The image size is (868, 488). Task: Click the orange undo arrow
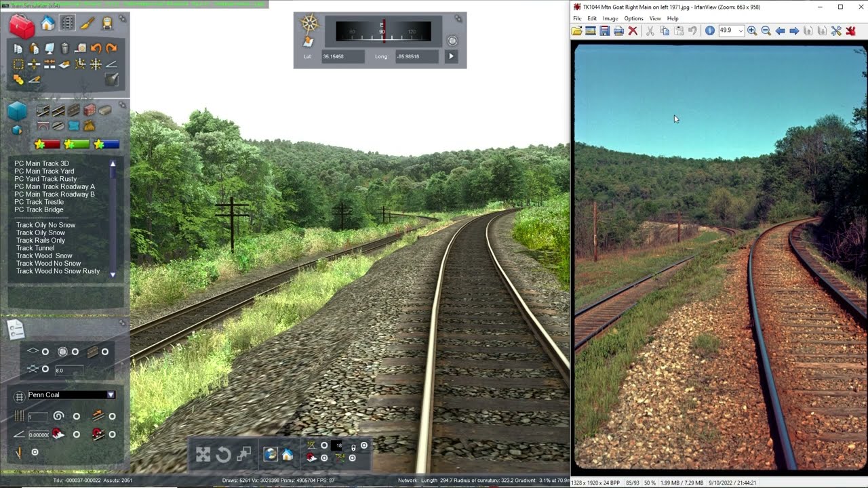click(96, 48)
